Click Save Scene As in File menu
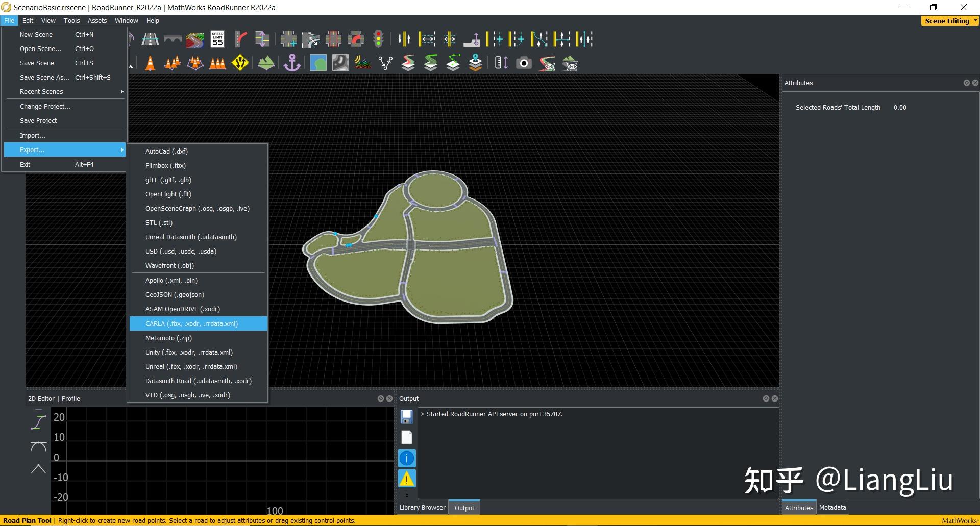980x526 pixels. click(44, 78)
